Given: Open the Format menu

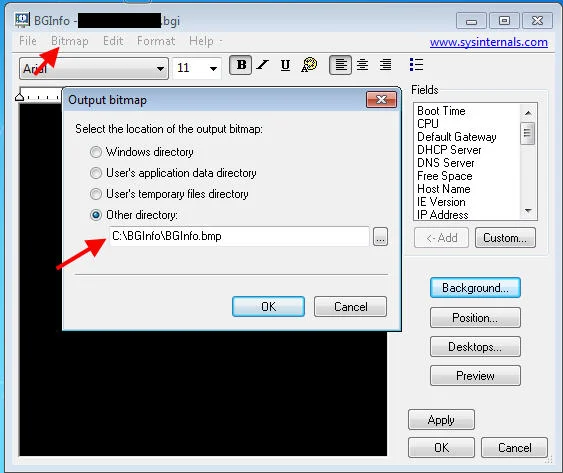Looking at the screenshot, I should 156,41.
